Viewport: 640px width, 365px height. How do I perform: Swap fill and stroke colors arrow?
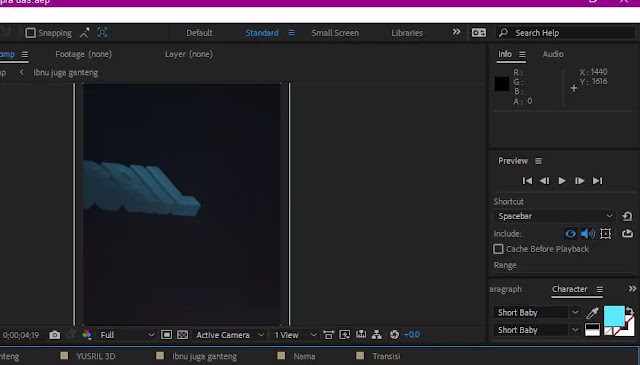tap(630, 310)
